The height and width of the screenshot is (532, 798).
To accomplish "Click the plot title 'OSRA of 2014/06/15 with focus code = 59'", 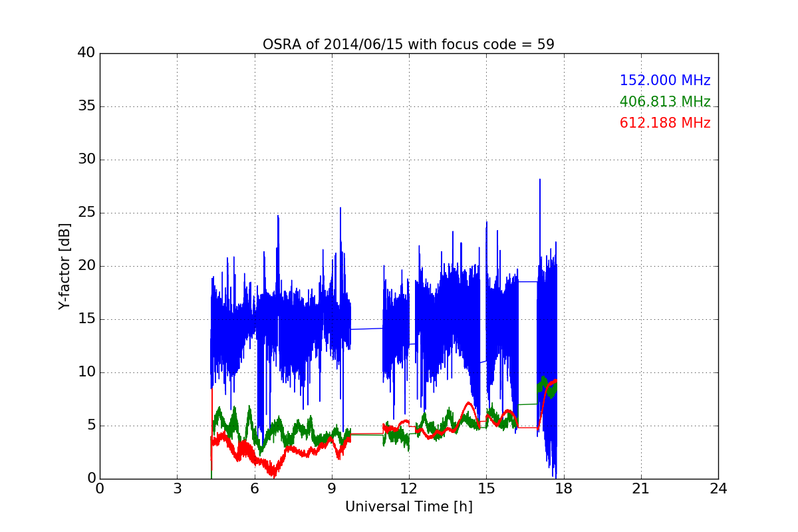I will pos(408,45).
